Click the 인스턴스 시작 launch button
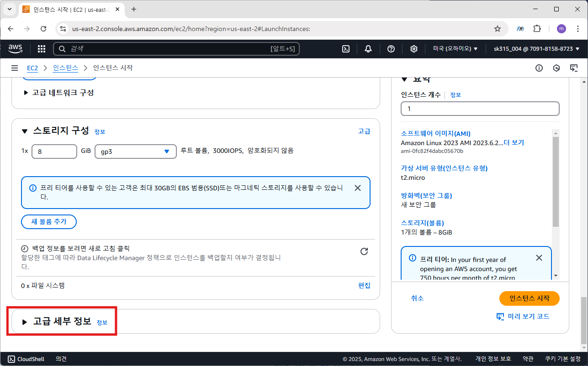The width and height of the screenshot is (588, 366). (x=530, y=298)
